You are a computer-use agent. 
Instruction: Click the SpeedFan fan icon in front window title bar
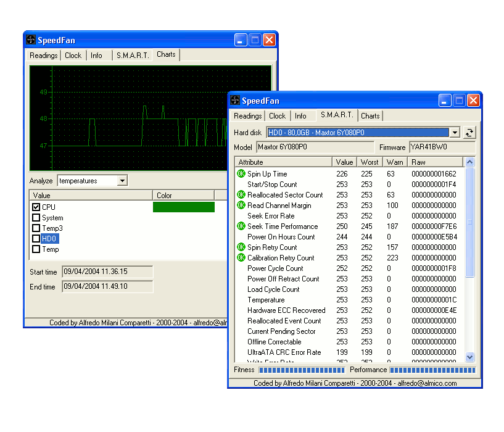pyautogui.click(x=235, y=101)
